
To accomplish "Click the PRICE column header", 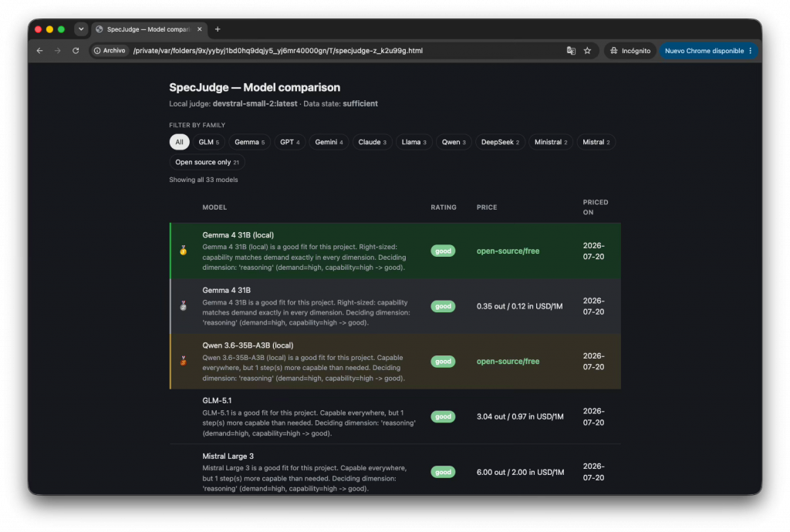I will click(487, 207).
